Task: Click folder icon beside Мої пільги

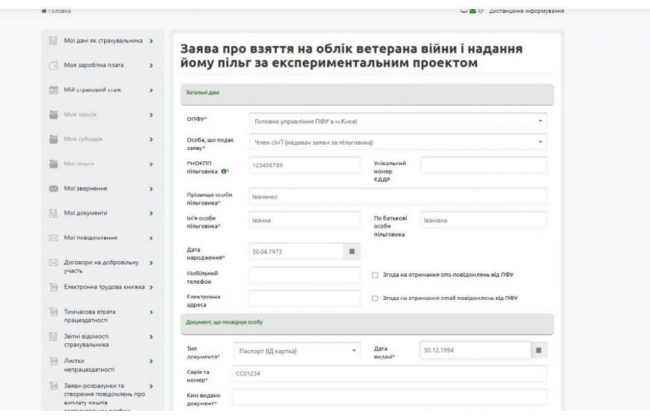Action: point(53,164)
